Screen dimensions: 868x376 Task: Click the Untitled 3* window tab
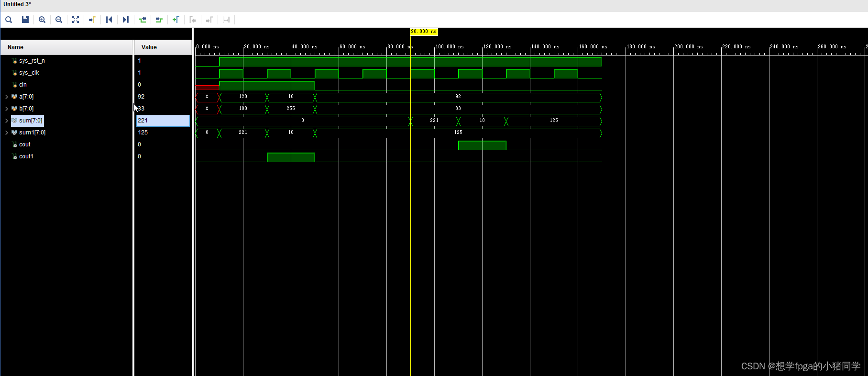17,4
